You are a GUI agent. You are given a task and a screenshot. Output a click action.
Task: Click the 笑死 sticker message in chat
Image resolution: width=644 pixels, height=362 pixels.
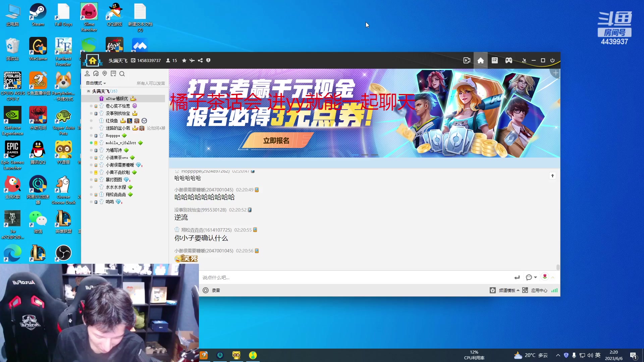pos(186,258)
